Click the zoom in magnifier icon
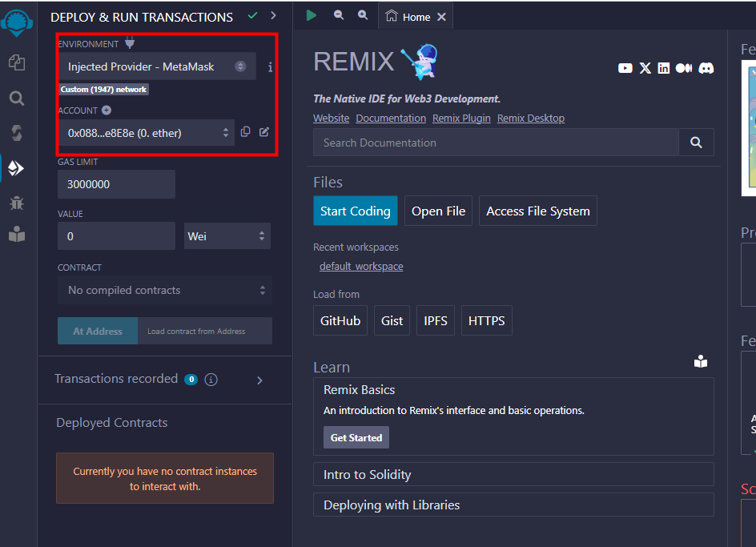Screen dimensions: 756x547 [363, 15]
